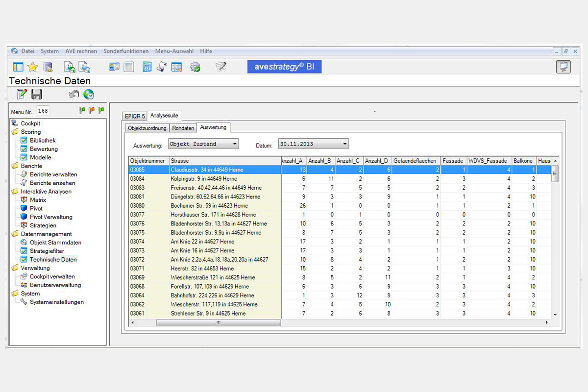Click the undo arrow icon

[74, 94]
